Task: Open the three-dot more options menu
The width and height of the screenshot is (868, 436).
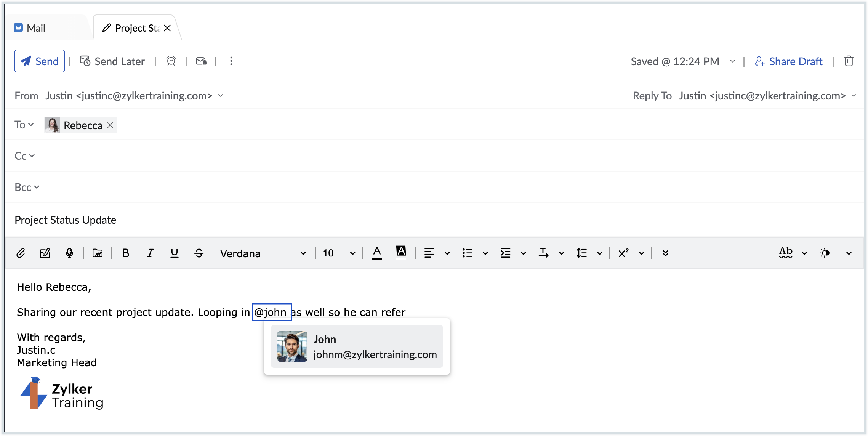Action: pos(231,61)
